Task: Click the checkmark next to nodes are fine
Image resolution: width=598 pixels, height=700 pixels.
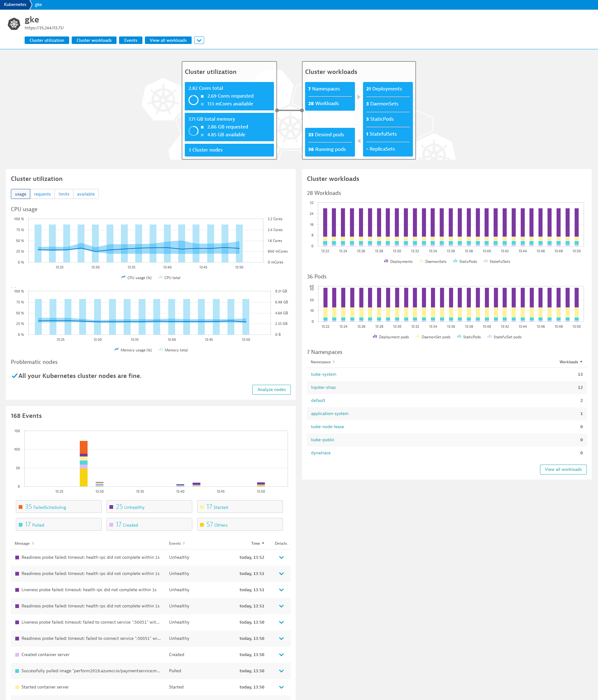Action: [15, 376]
